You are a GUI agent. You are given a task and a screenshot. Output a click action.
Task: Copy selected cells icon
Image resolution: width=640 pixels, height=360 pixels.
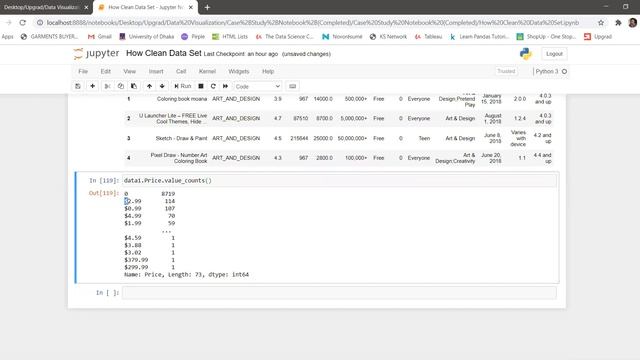pos(121,86)
